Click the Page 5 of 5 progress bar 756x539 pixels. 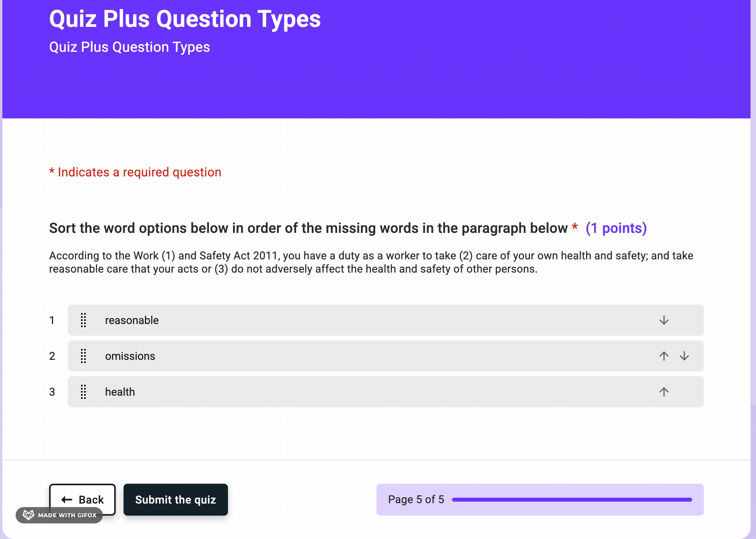tap(572, 500)
